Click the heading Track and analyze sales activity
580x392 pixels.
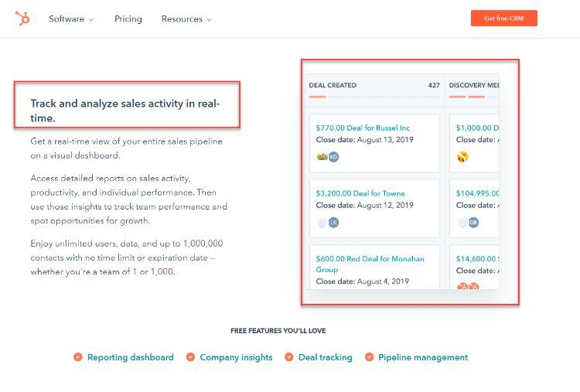[125, 111]
